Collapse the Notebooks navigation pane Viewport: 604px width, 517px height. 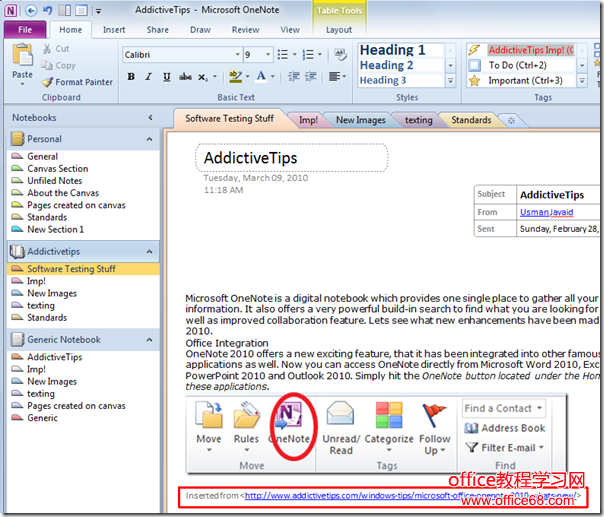[x=150, y=118]
